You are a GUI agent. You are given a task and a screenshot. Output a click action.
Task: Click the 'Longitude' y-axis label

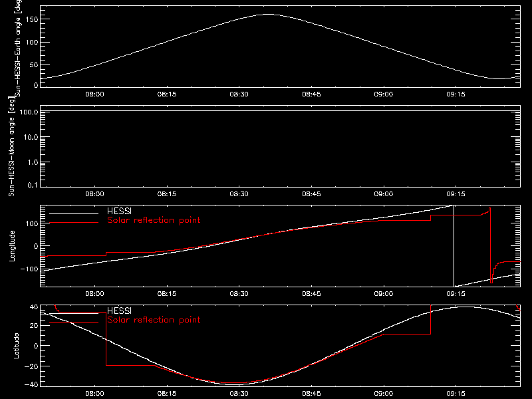click(12, 246)
